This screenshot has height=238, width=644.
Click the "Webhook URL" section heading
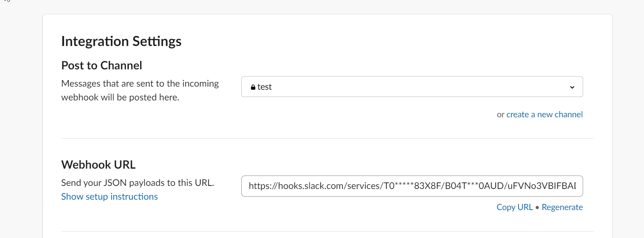pos(98,165)
